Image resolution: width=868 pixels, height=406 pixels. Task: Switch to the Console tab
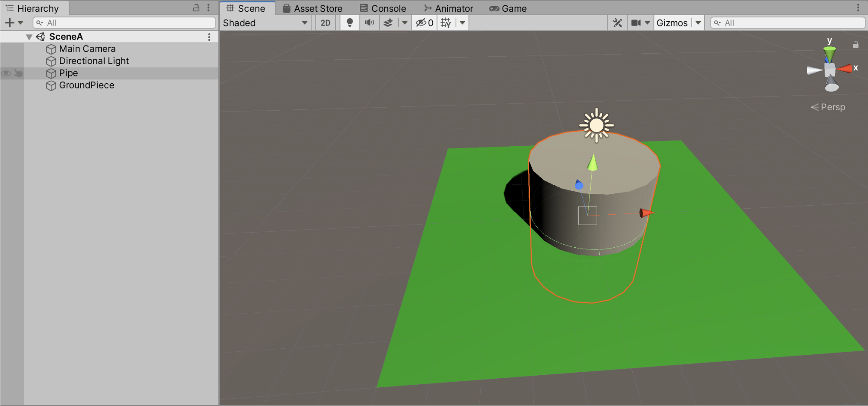(x=383, y=8)
